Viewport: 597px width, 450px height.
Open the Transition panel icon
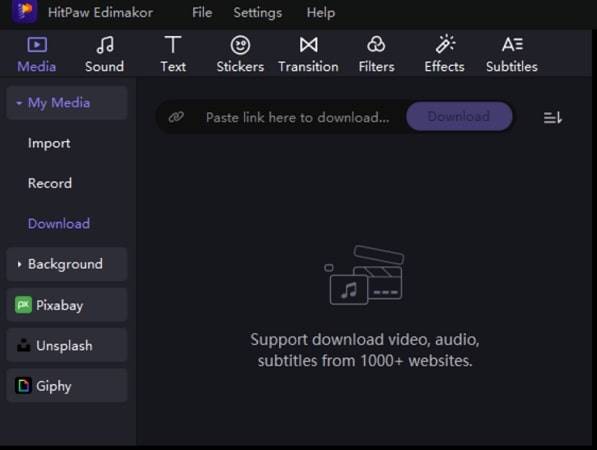308,45
